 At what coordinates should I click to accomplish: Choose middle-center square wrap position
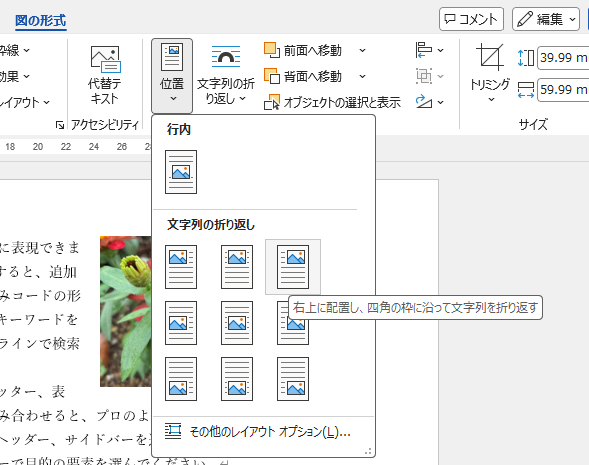pyautogui.click(x=237, y=323)
